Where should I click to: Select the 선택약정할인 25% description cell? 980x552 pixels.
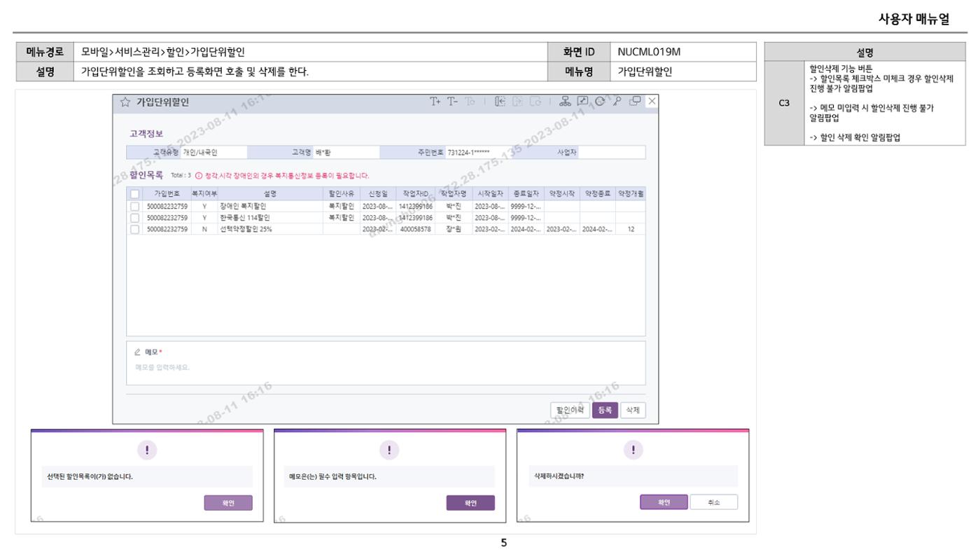(270, 229)
